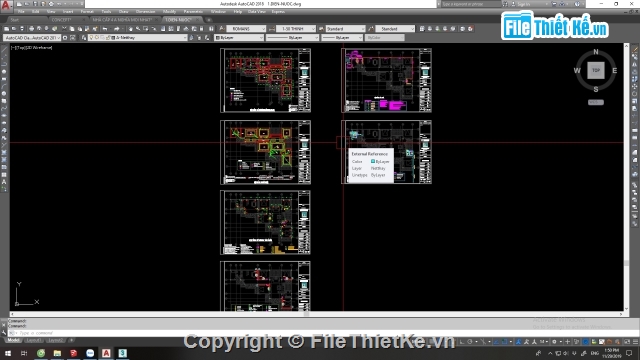Click the keyword or phrase search box
This screenshot has width=640, height=360.
pos(471,4)
